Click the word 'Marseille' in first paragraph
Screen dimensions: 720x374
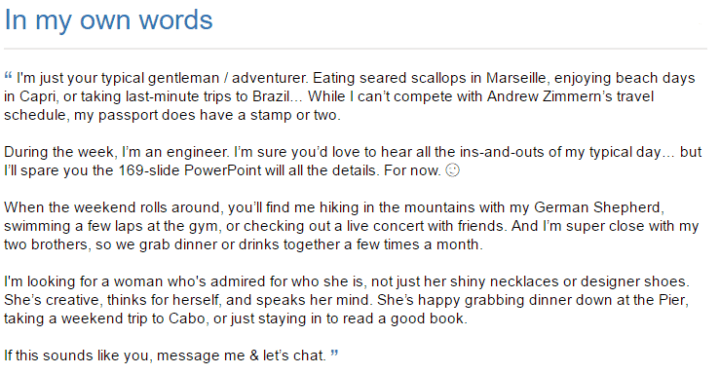[x=516, y=78]
